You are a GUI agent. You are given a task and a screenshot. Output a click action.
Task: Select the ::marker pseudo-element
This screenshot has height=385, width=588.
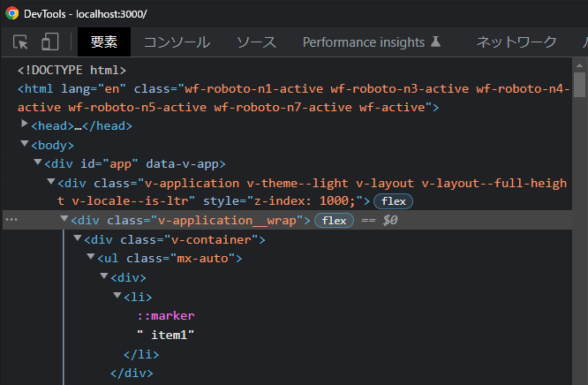166,316
